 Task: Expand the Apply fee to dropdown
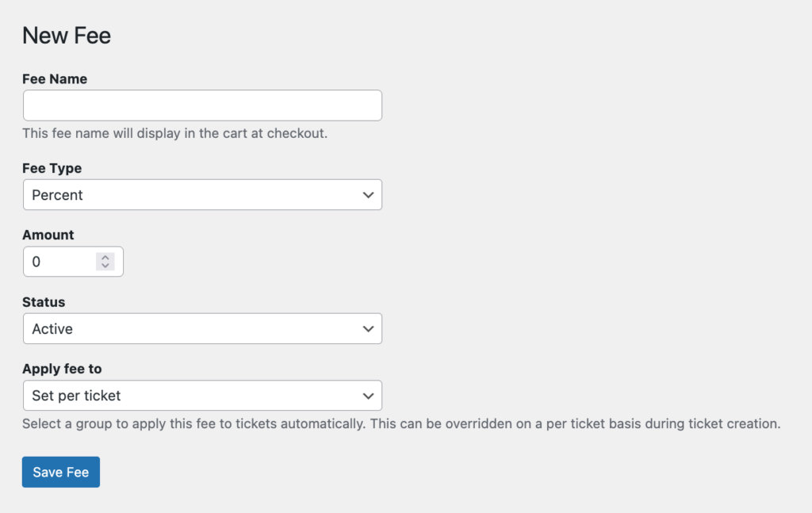point(202,396)
